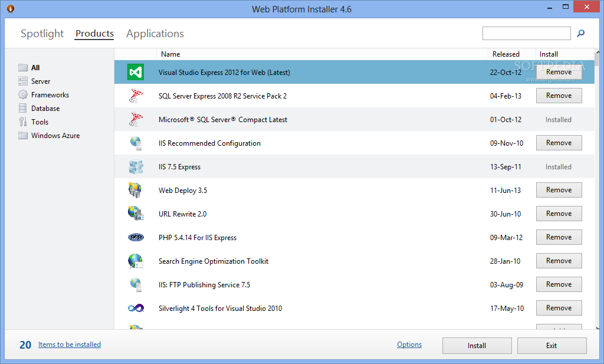Remove SQL Server Express 2008 R2 SP2
604x364 pixels.
pyautogui.click(x=559, y=96)
